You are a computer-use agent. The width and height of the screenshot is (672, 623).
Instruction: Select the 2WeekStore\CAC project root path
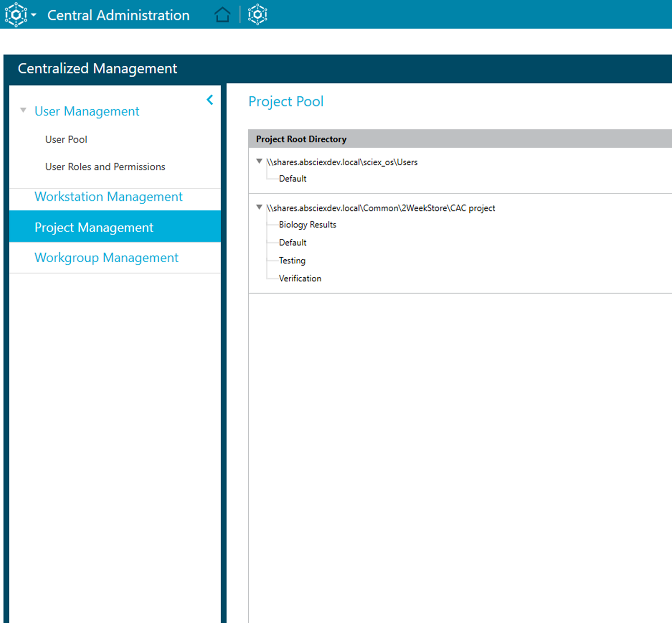[x=381, y=208]
